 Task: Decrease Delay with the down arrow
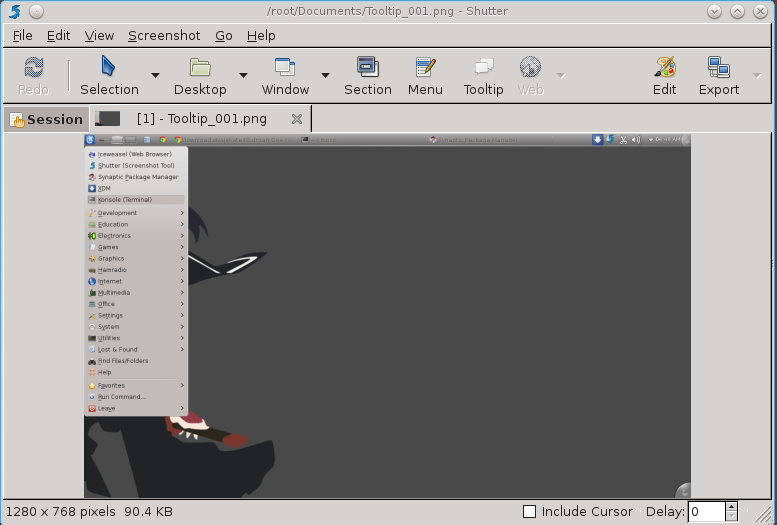point(731,517)
